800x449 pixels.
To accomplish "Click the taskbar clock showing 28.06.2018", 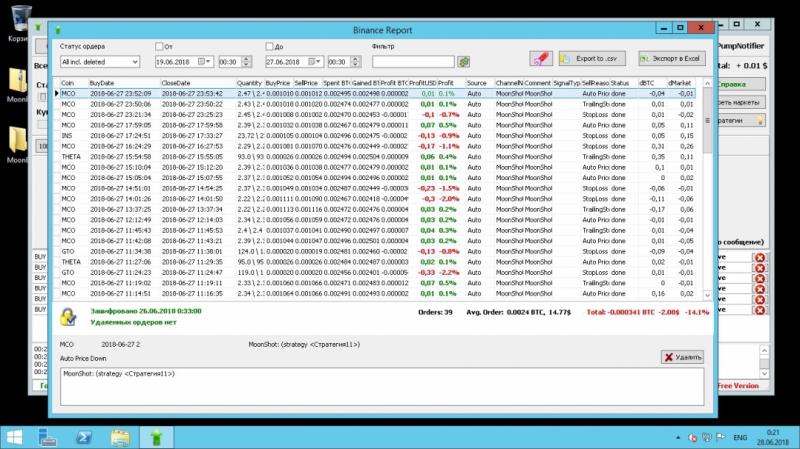I will coord(772,438).
